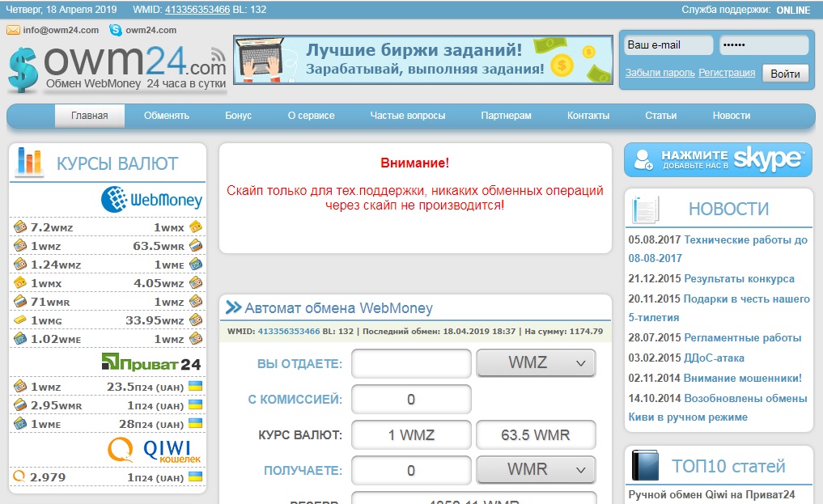This screenshot has width=823, height=504.
Task: Click the ВЫ ОТДАЕТЕ amount input field
Action: (x=411, y=364)
